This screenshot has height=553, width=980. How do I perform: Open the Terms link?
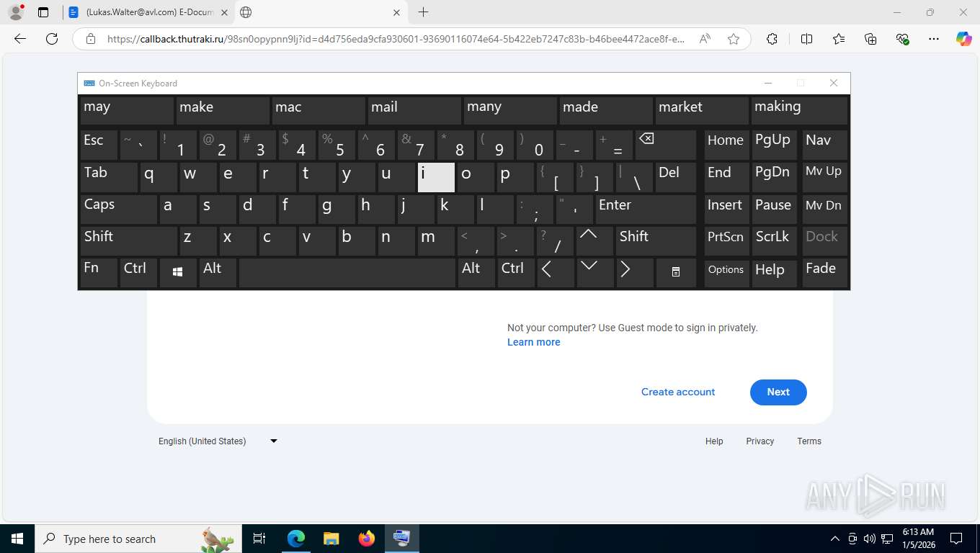click(x=808, y=441)
